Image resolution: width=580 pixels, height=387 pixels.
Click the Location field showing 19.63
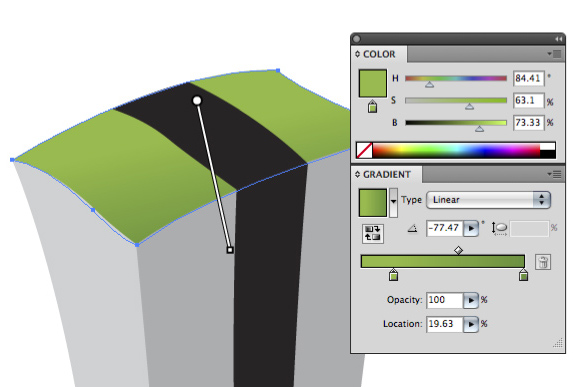445,324
